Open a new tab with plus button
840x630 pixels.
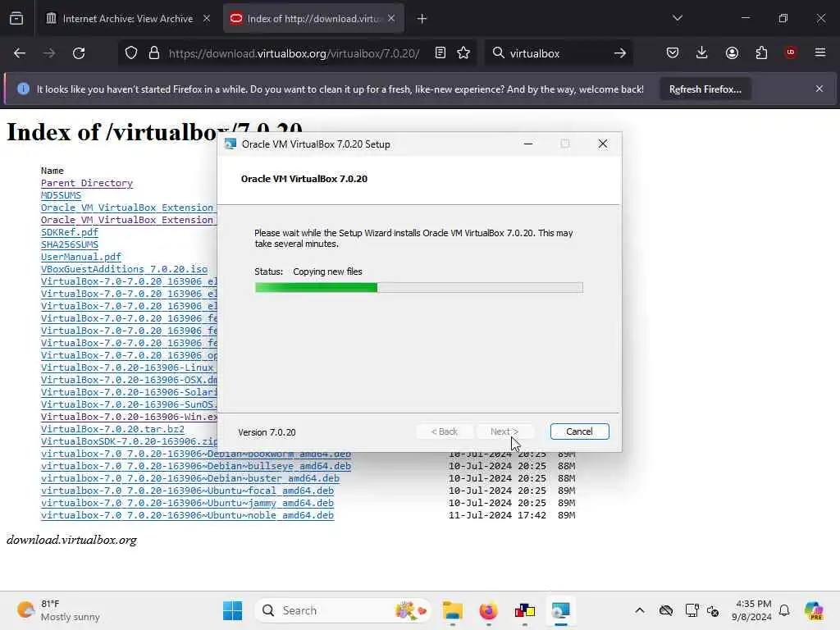(x=422, y=19)
